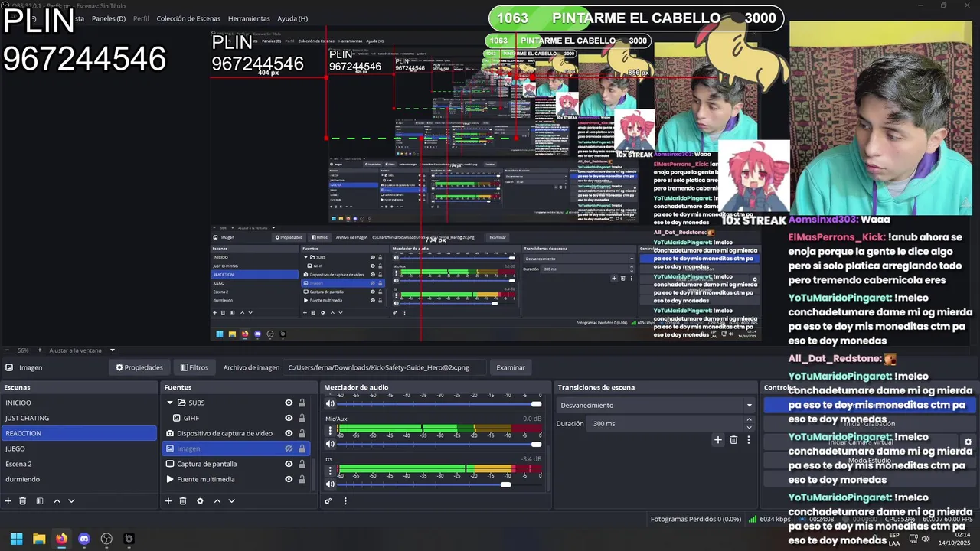Move selected source up in Fuentes
980x551 pixels.
[217, 501]
